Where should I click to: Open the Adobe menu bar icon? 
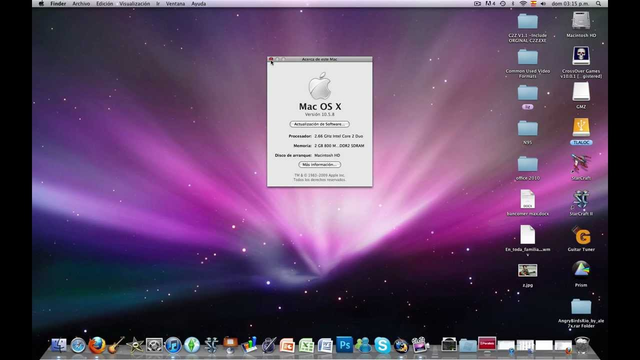(x=490, y=4)
